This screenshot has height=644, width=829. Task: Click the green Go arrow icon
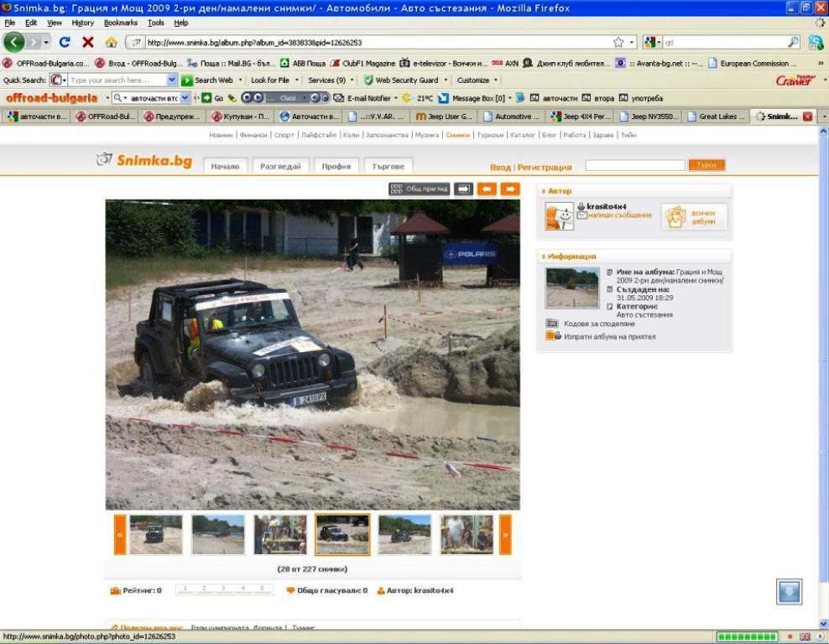(206, 98)
